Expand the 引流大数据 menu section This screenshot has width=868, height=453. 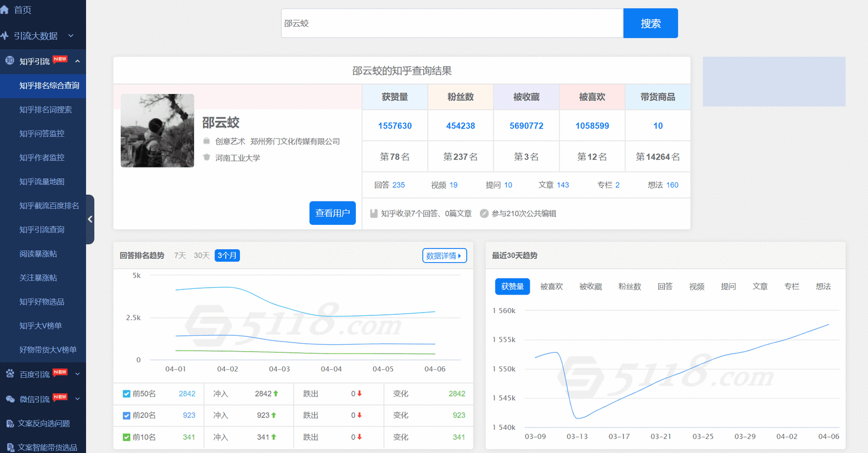70,36
